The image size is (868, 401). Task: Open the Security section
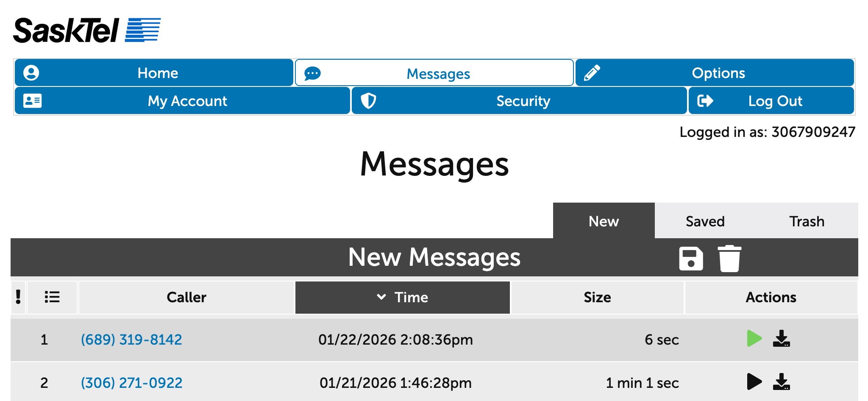pyautogui.click(x=519, y=101)
